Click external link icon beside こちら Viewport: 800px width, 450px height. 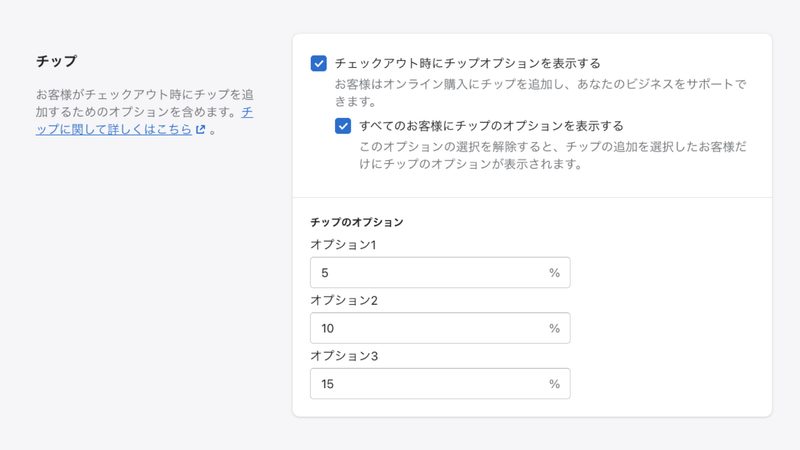tap(201, 130)
